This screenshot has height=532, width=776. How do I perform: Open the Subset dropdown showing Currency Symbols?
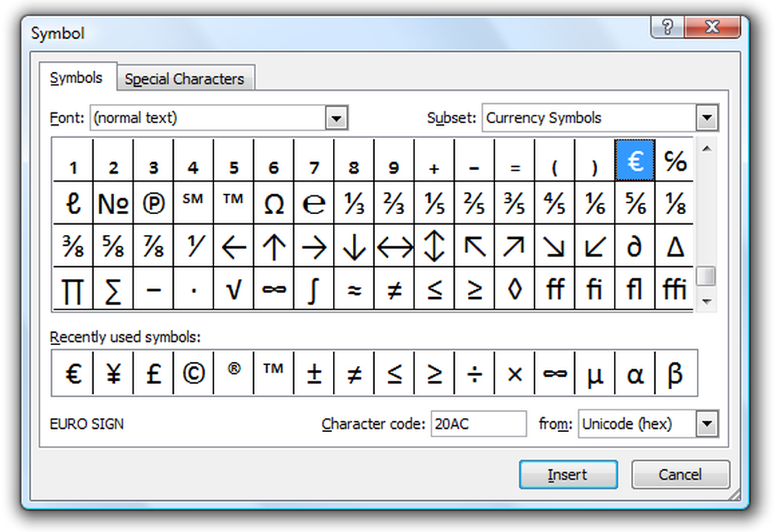pyautogui.click(x=707, y=118)
